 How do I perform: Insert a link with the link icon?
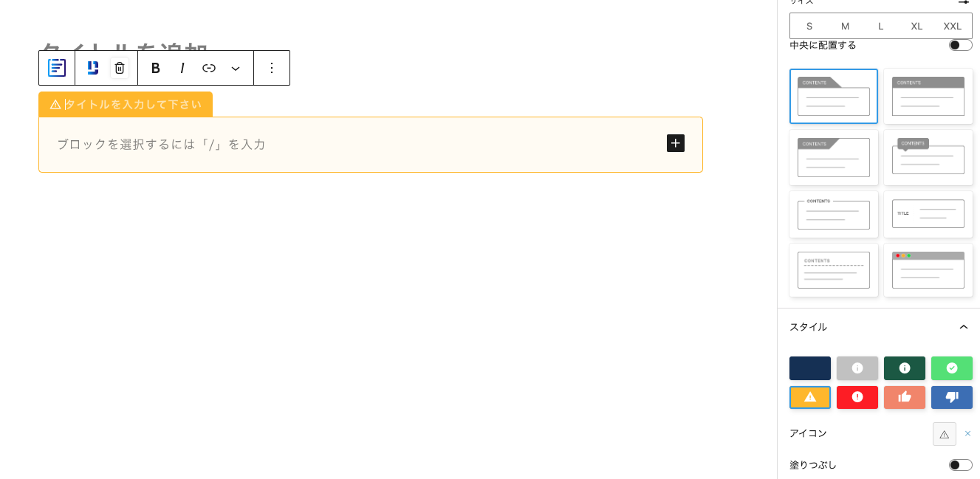pyautogui.click(x=209, y=68)
